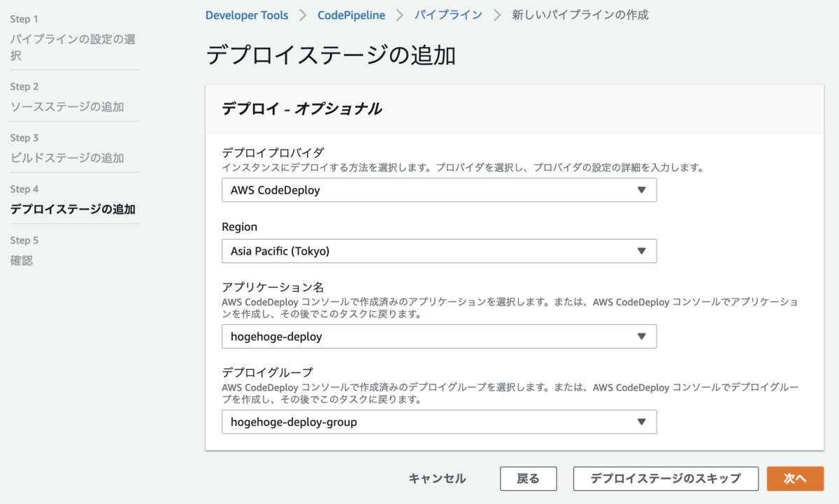This screenshot has width=839, height=504.
Task: Click the breadcrumb chevron after パイプライン
Action: pyautogui.click(x=497, y=15)
